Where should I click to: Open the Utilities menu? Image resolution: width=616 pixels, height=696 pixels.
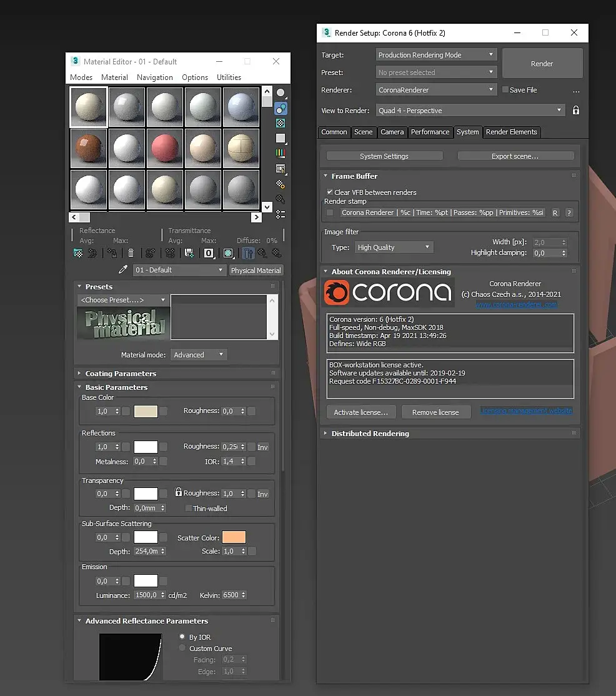pyautogui.click(x=229, y=77)
